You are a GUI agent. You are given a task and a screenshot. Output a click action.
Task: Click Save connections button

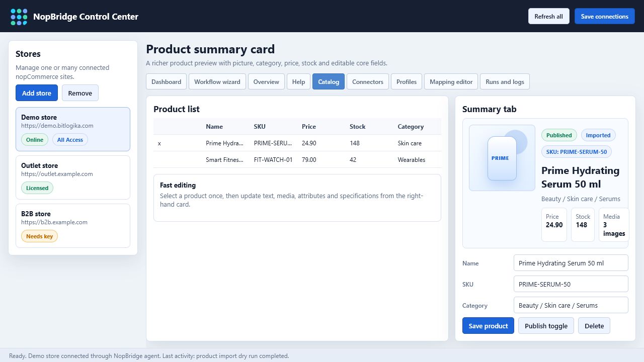click(604, 16)
